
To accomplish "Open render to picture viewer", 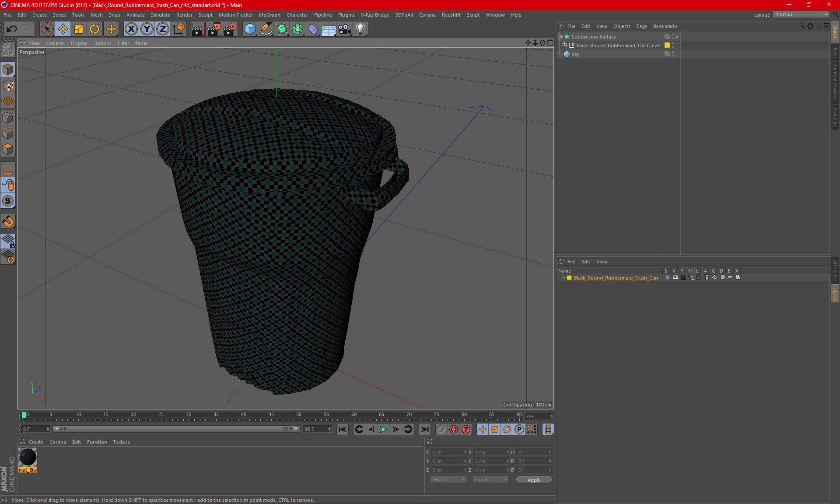I will click(x=214, y=29).
